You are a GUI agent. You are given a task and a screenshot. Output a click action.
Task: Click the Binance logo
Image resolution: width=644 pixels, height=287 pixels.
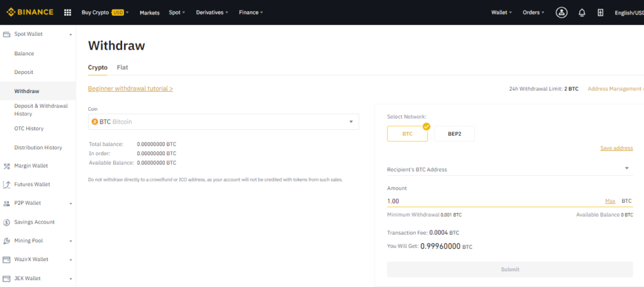[x=30, y=13]
